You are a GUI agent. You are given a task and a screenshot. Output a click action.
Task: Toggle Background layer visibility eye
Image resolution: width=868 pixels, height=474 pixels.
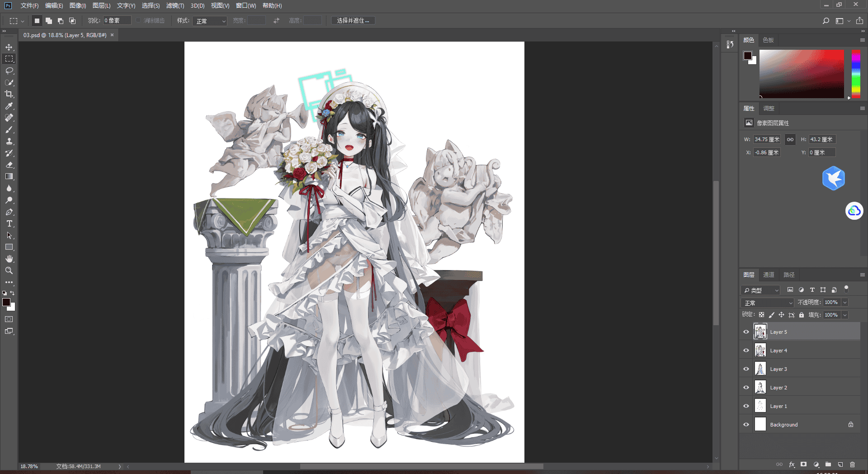tap(746, 424)
